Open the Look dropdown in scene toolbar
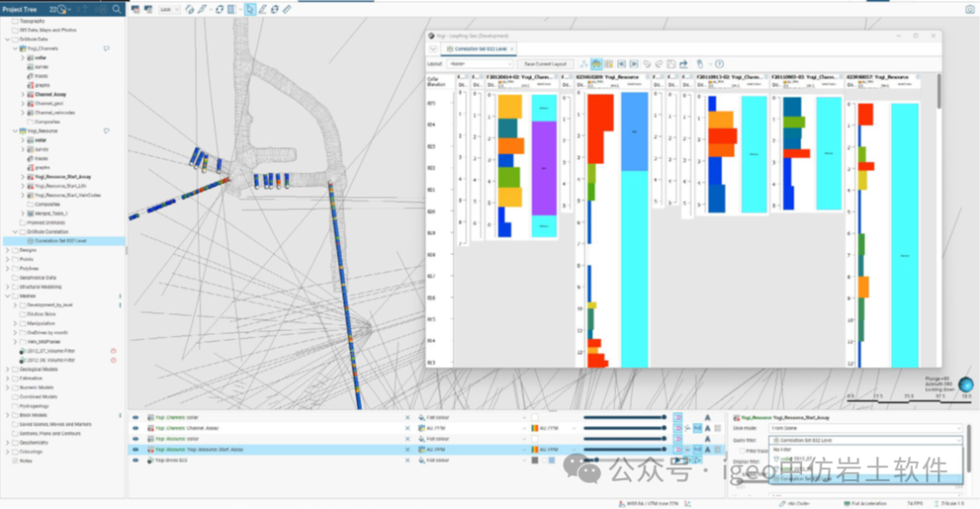The height and width of the screenshot is (509, 980). pos(167,9)
